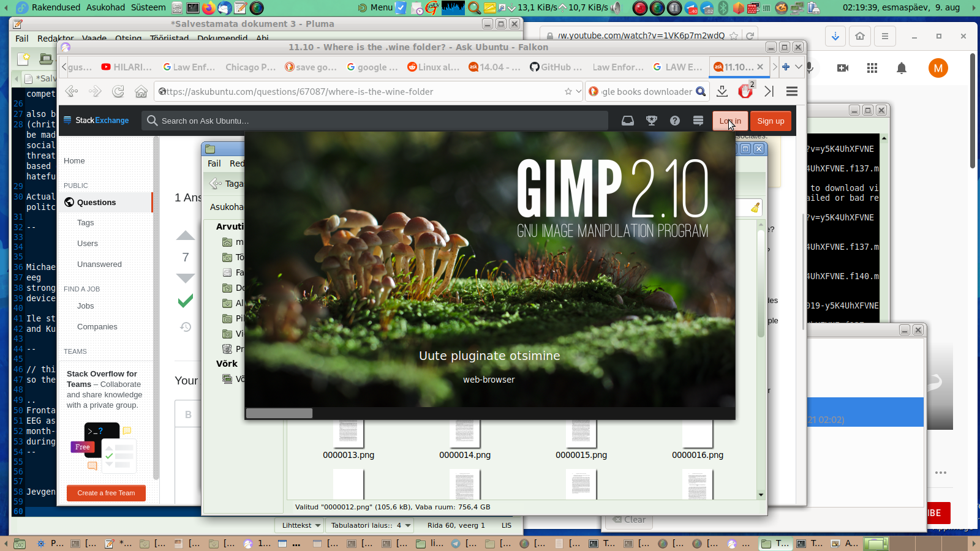The height and width of the screenshot is (551, 980).
Task: Switch to the GitHub tab
Action: tap(556, 67)
